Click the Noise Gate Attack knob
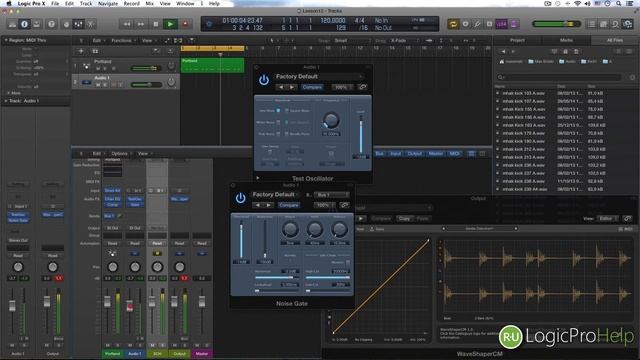Screen dimensions: 640x360 pyautogui.click(x=290, y=229)
